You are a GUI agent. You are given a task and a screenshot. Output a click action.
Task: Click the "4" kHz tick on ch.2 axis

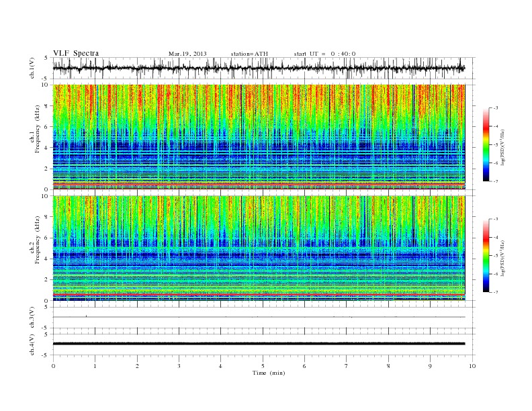(47, 259)
